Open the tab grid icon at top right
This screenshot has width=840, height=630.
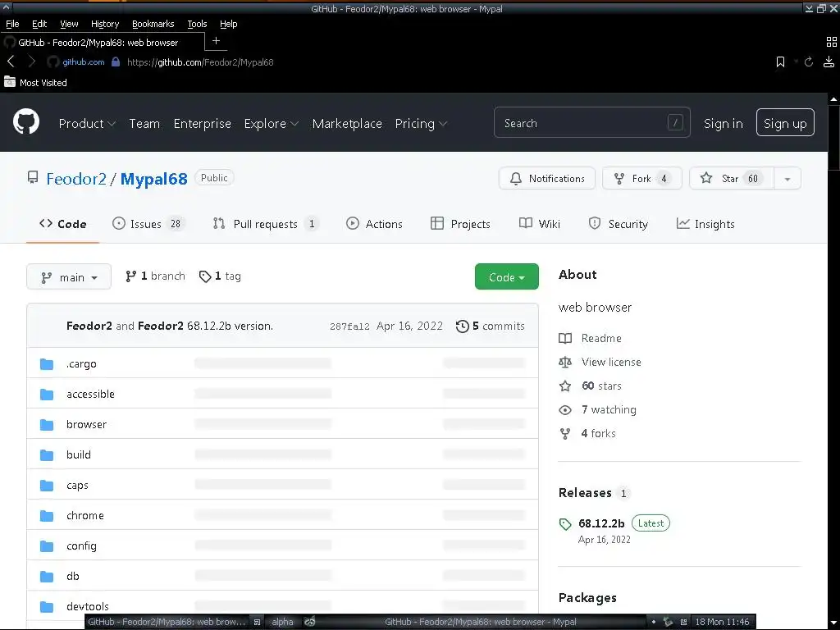(x=832, y=42)
